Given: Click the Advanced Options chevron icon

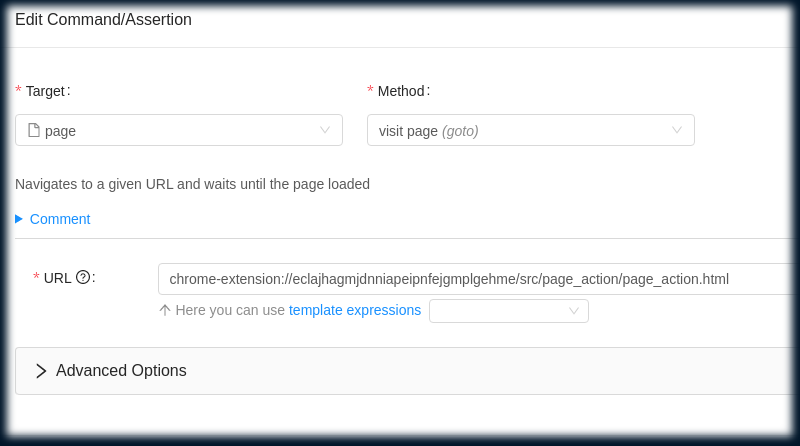Looking at the screenshot, I should (x=41, y=371).
